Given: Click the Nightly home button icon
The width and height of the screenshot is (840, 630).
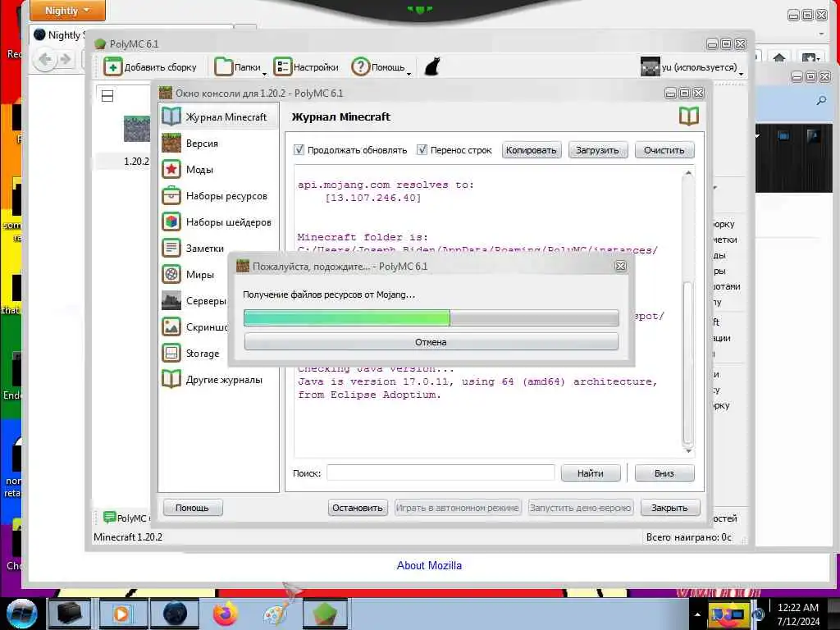Looking at the screenshot, I should point(779,57).
